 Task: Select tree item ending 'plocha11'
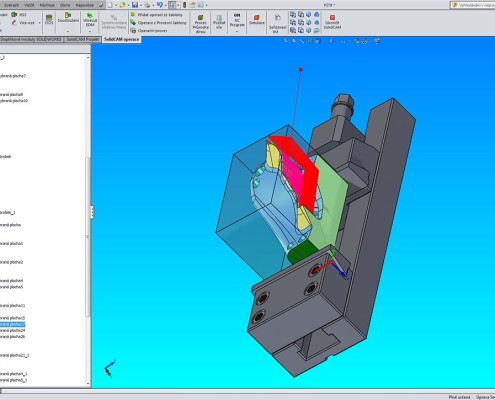(13, 306)
